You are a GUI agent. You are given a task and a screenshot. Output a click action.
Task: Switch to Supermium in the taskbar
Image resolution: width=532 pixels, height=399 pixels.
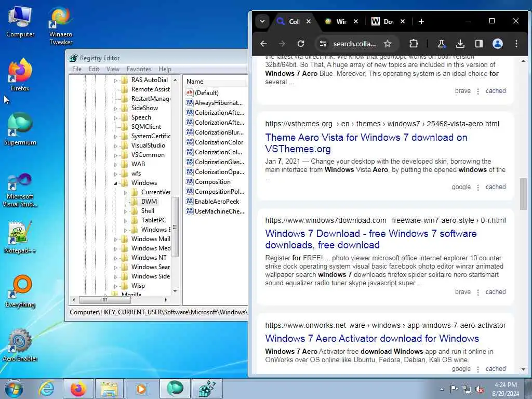point(175,389)
